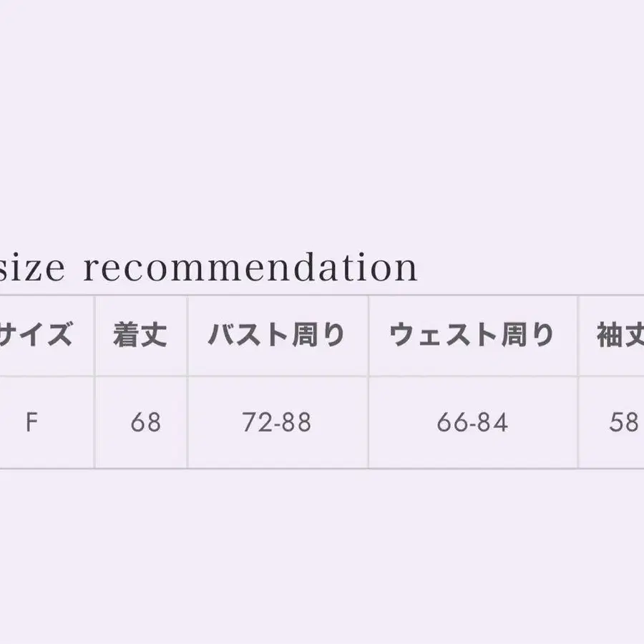The image size is (644, 644).
Task: Click the F size value cell
Action: [31, 423]
